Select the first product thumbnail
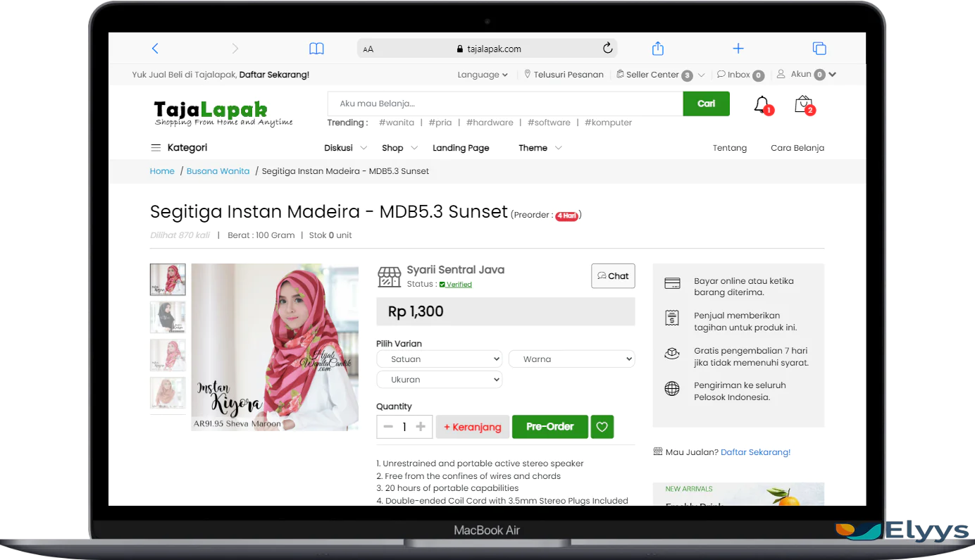This screenshot has width=975, height=560. (x=168, y=279)
